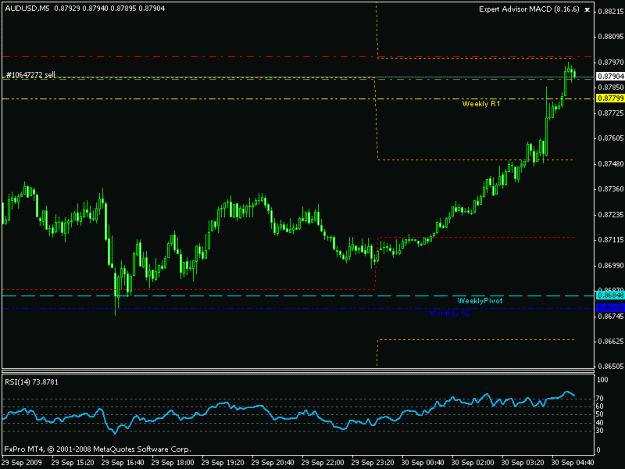
Task: Click the 0.87360 price axis value
Action: (x=611, y=189)
